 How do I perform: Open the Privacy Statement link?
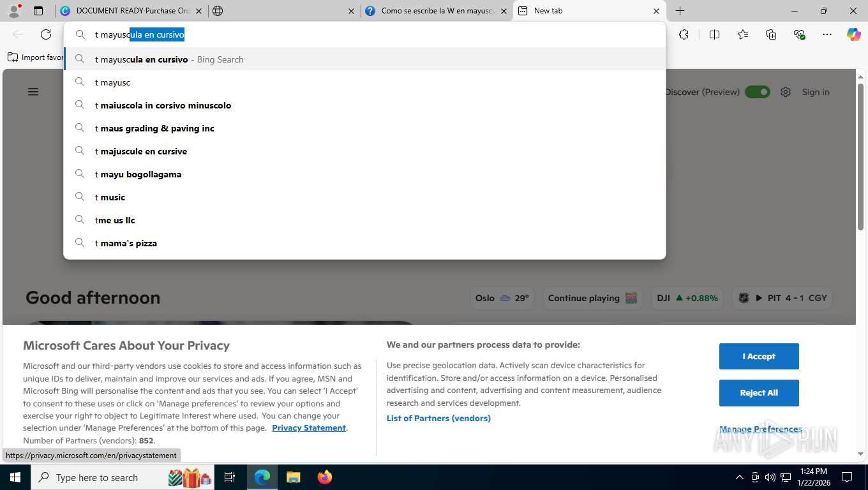pos(309,427)
